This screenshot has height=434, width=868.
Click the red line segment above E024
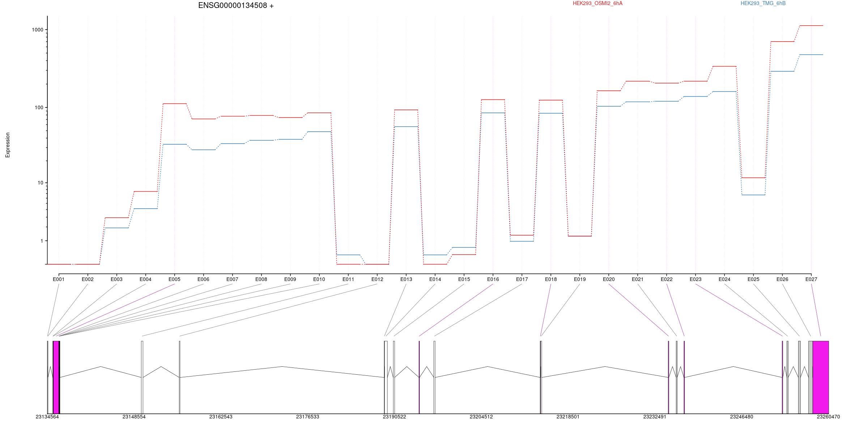pos(724,67)
